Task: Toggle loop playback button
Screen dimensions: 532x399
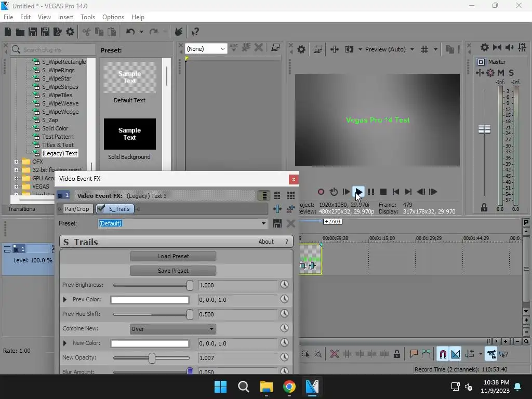Action: [334, 192]
